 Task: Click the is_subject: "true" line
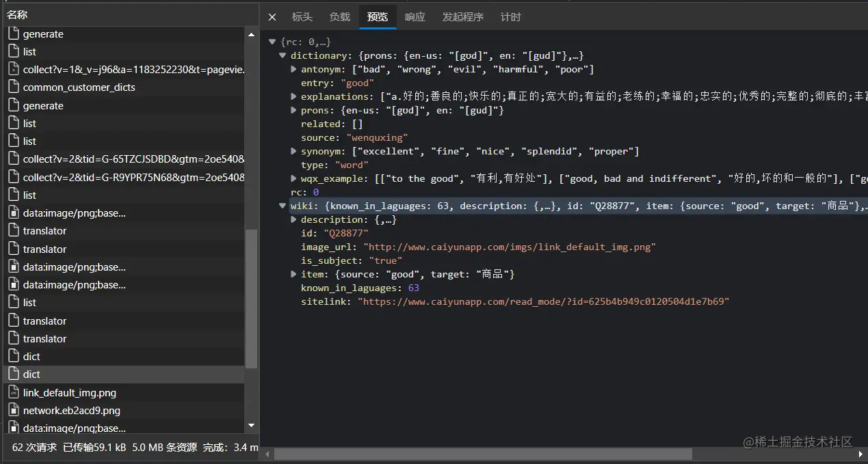click(352, 260)
